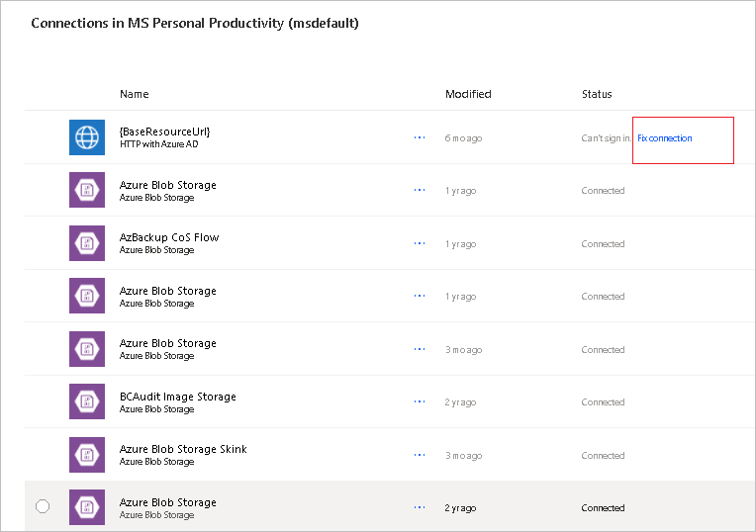The height and width of the screenshot is (532, 756).
Task: Open the AzBackup CoS Flow connection
Action: [169, 237]
